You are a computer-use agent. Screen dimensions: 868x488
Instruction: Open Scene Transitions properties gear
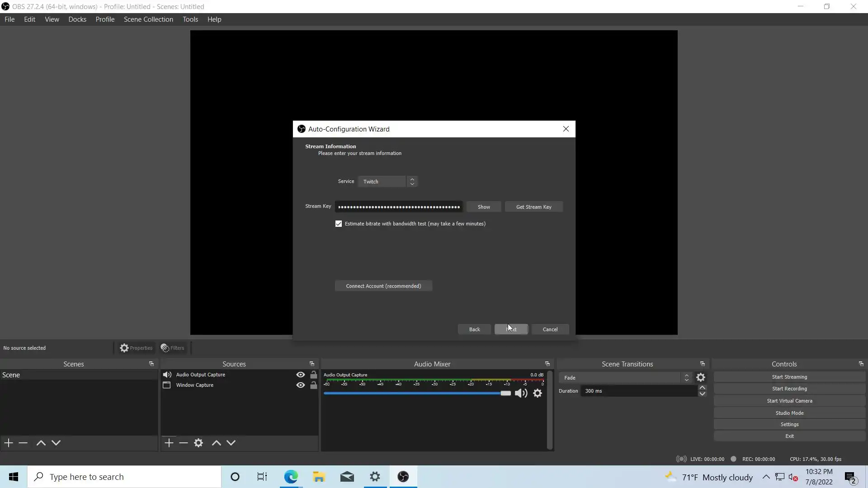(701, 377)
